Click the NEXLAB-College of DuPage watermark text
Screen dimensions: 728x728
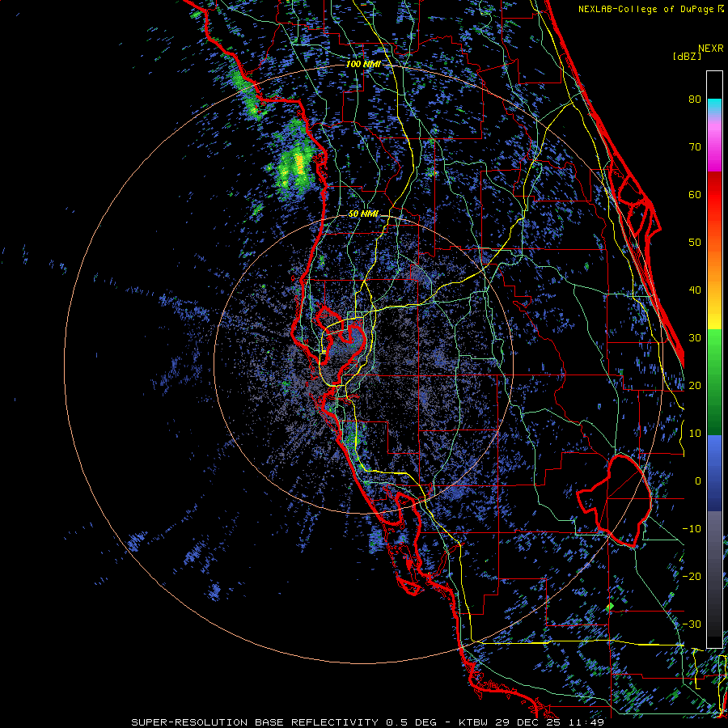click(x=647, y=9)
